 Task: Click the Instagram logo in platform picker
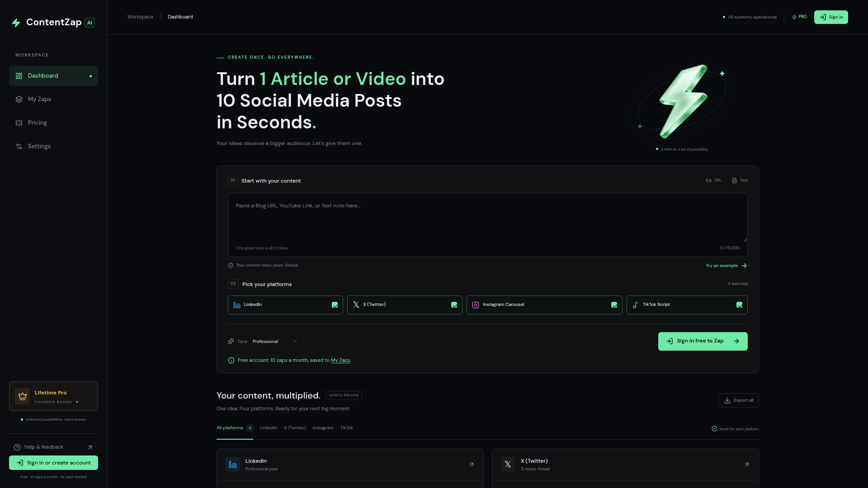pyautogui.click(x=476, y=305)
